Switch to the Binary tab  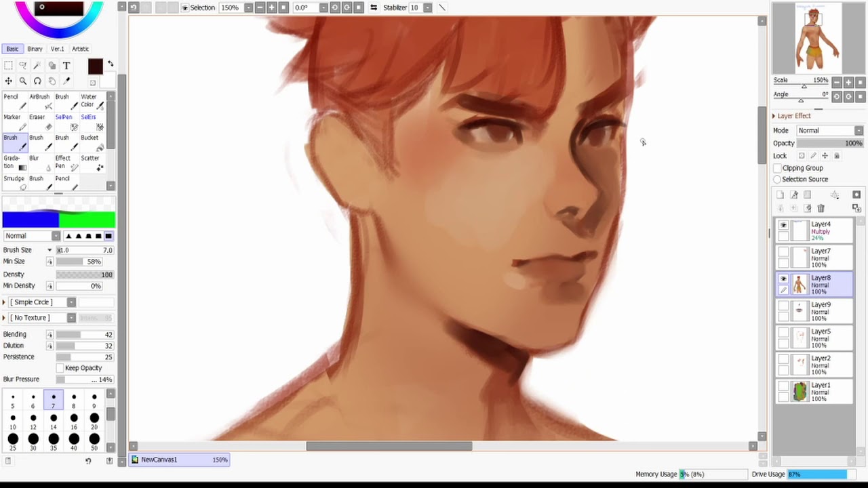point(35,49)
